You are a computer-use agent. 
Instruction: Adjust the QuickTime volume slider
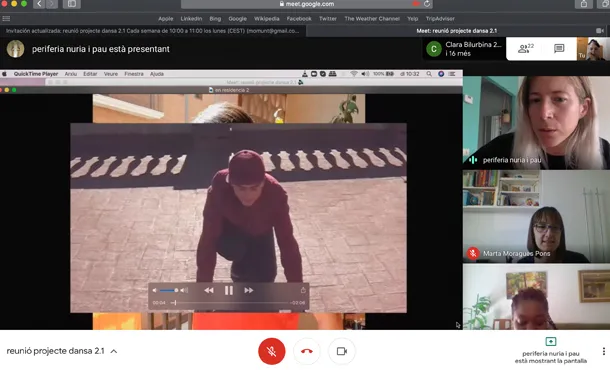[x=168, y=290]
